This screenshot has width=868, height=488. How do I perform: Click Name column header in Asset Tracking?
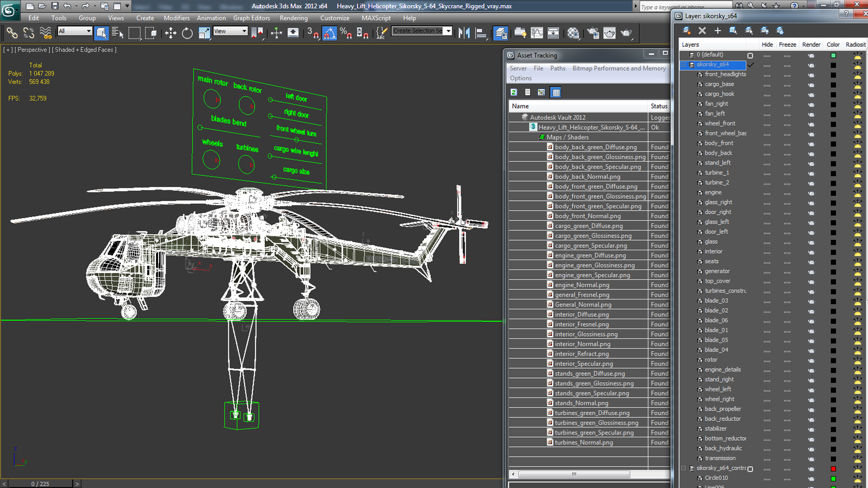578,106
